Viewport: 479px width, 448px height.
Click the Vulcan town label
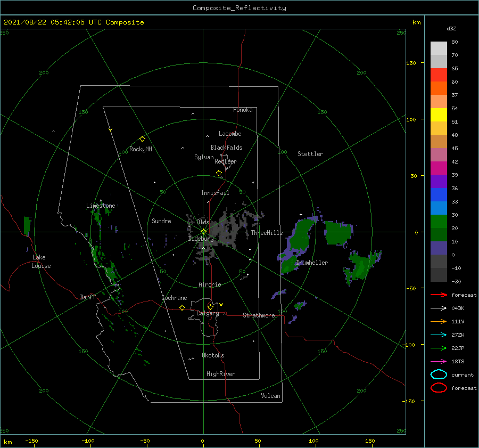[271, 396]
